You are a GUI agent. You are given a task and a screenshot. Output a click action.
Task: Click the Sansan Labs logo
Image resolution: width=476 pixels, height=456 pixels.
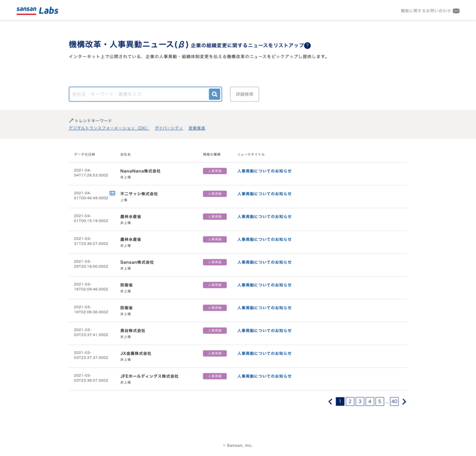37,10
